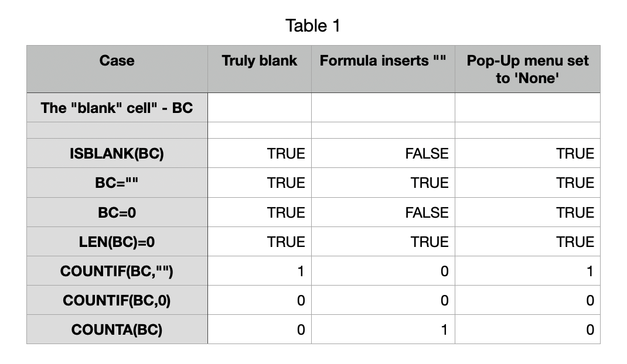Select the BC=0 row header cell
The height and width of the screenshot is (364, 627).
point(117,212)
